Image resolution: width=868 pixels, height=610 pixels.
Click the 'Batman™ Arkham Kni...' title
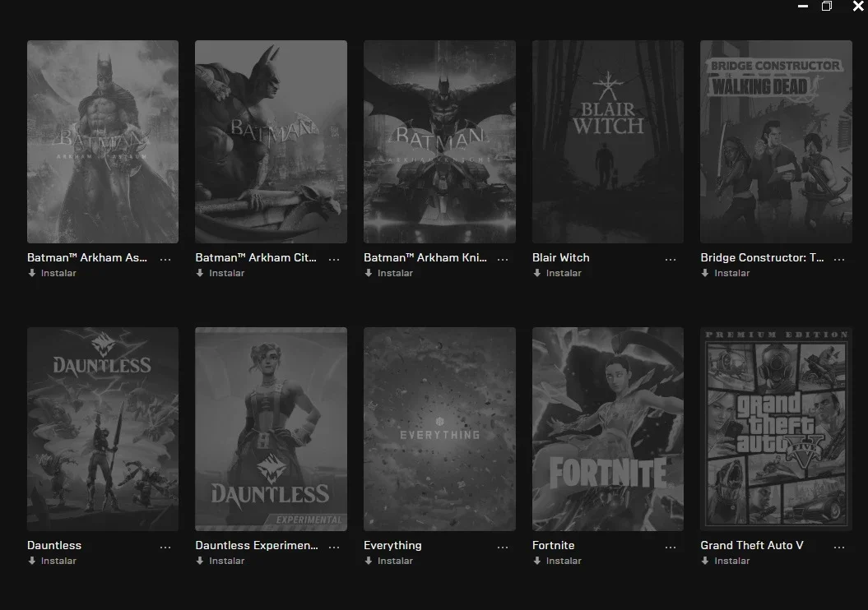point(425,257)
